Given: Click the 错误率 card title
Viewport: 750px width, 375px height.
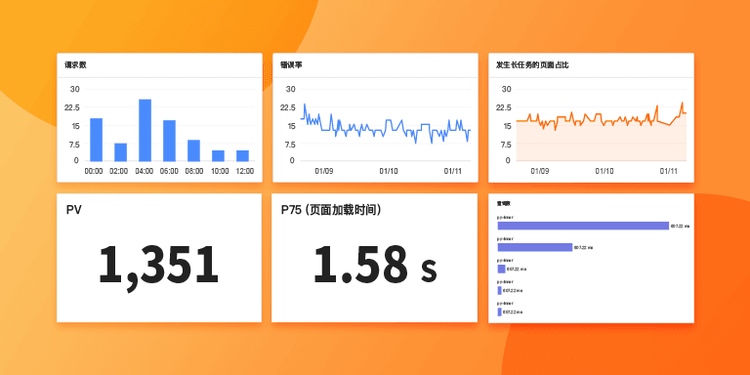Looking at the screenshot, I should click(291, 65).
